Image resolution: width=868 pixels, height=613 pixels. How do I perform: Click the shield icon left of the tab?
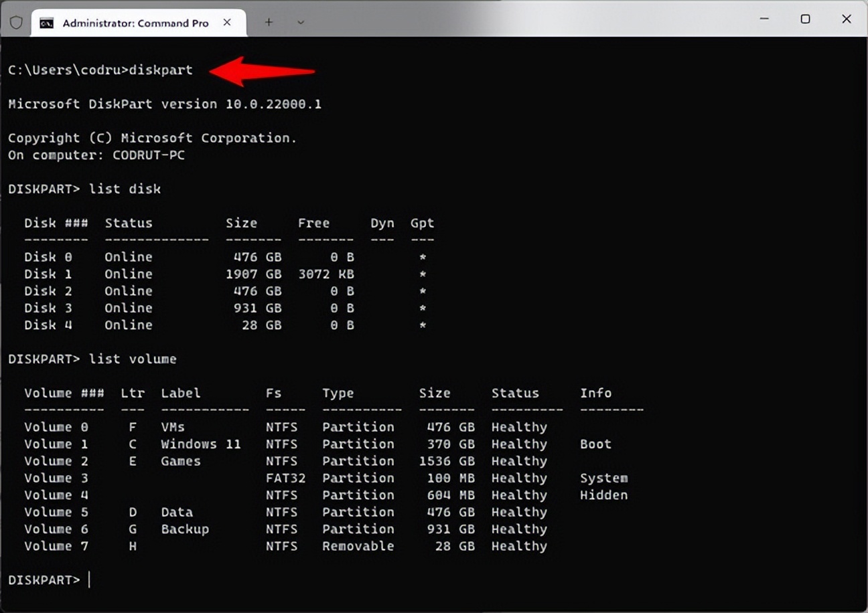tap(17, 23)
